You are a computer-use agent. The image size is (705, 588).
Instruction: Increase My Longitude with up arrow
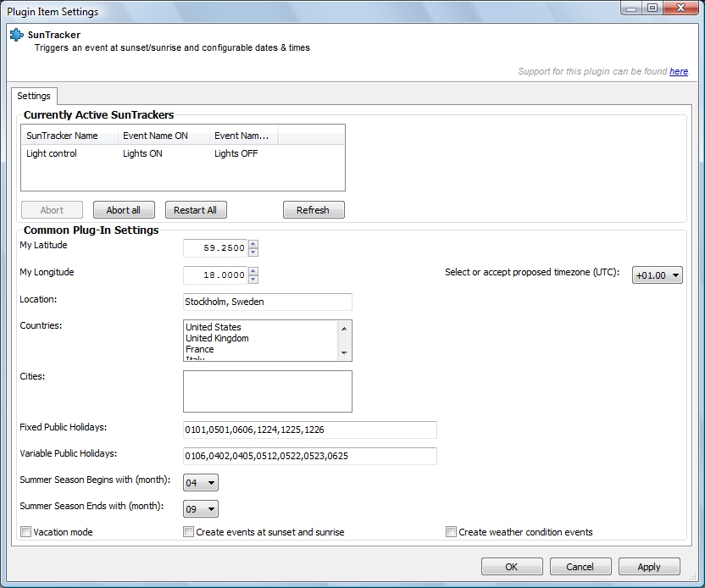[x=253, y=271]
